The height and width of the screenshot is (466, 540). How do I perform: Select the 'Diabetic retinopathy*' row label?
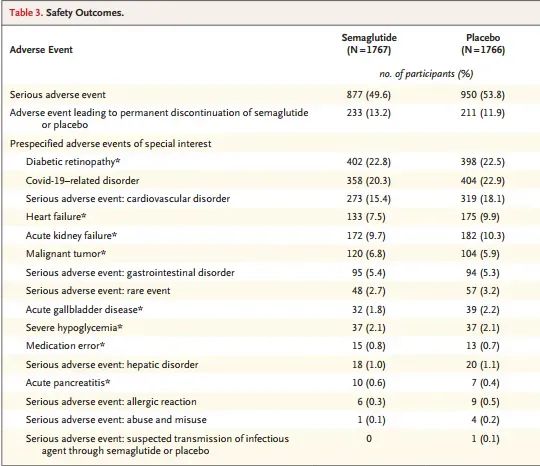click(73, 162)
